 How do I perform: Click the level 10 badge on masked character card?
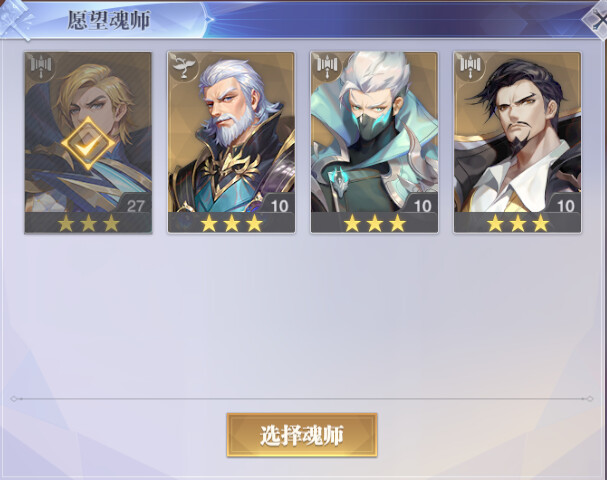tap(422, 204)
